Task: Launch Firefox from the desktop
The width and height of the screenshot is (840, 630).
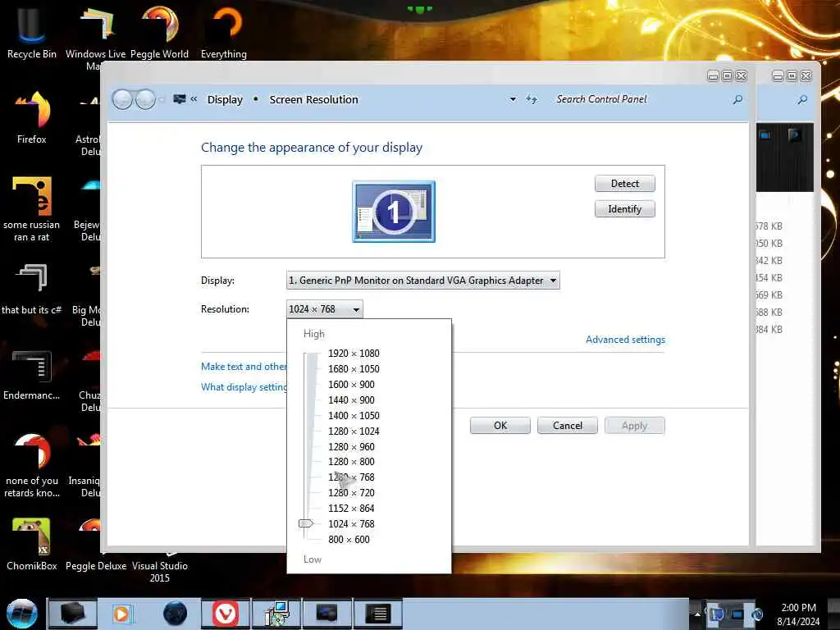Action: [x=32, y=117]
